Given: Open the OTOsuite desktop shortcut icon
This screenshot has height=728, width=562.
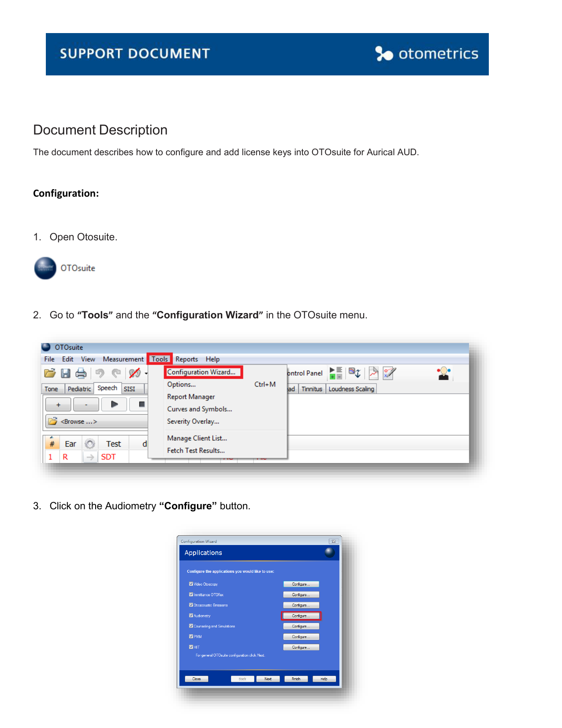Looking at the screenshot, I should 45,268.
